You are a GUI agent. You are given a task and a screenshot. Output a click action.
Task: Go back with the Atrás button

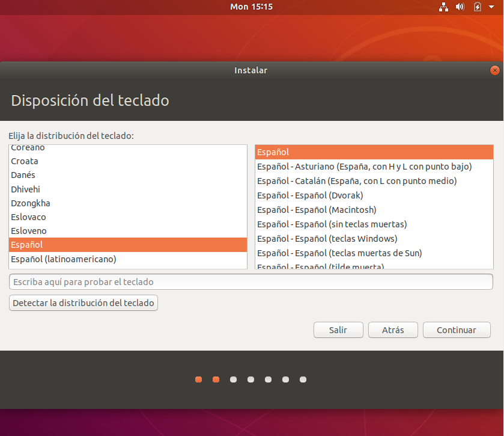(x=393, y=330)
